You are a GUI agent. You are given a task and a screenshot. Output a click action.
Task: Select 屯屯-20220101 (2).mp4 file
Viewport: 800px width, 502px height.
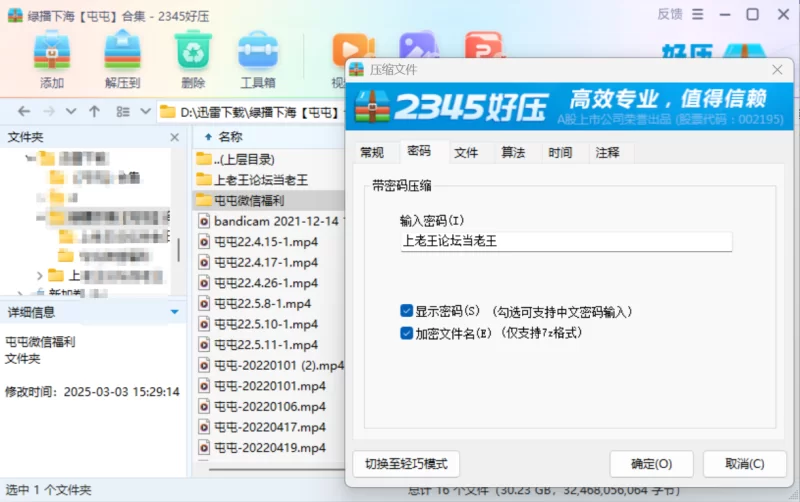(x=269, y=365)
